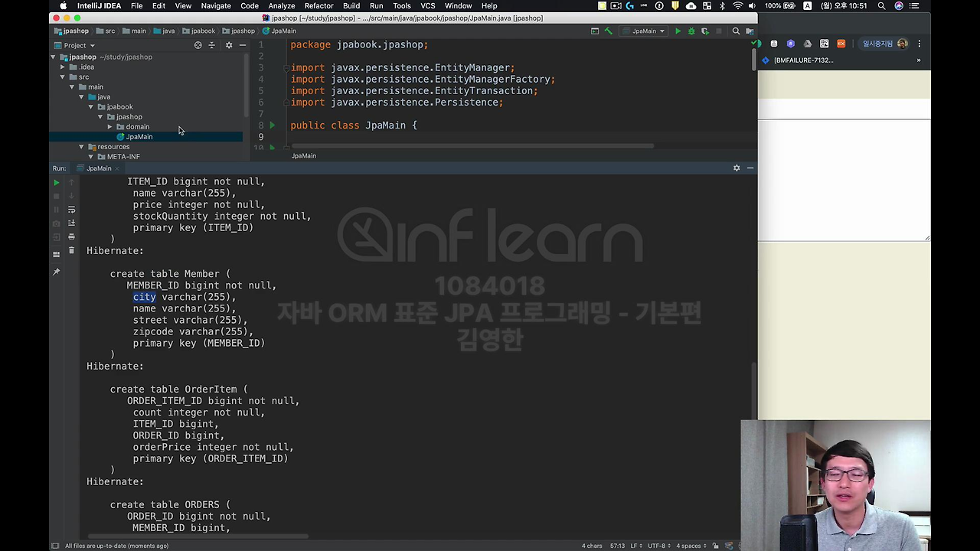Open the Analyze menu

pos(281,5)
